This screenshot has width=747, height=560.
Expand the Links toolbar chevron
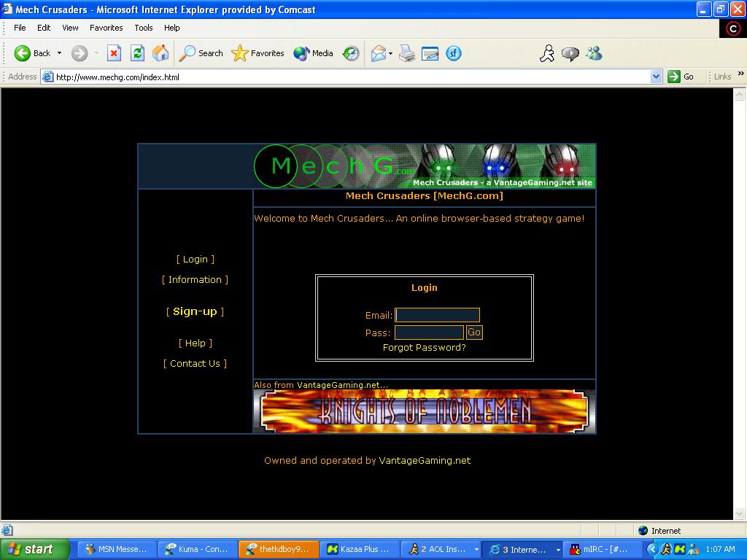point(740,74)
